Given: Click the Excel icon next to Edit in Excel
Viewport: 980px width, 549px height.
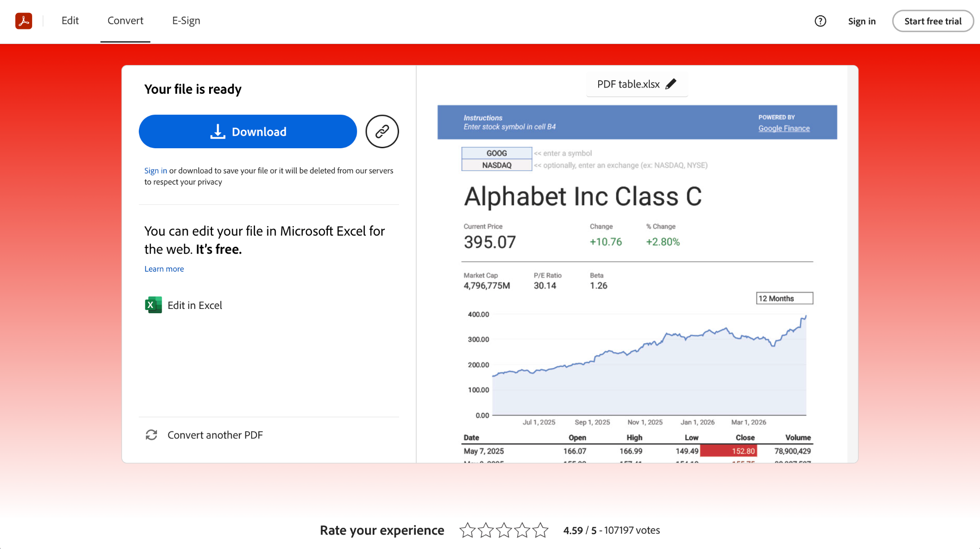Looking at the screenshot, I should pyautogui.click(x=153, y=305).
